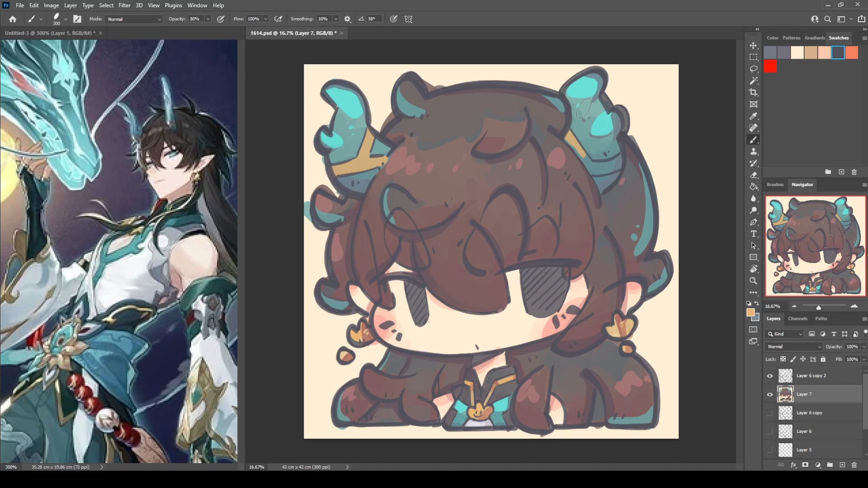Delete the current layer trash button
The height and width of the screenshot is (488, 868).
(x=854, y=465)
